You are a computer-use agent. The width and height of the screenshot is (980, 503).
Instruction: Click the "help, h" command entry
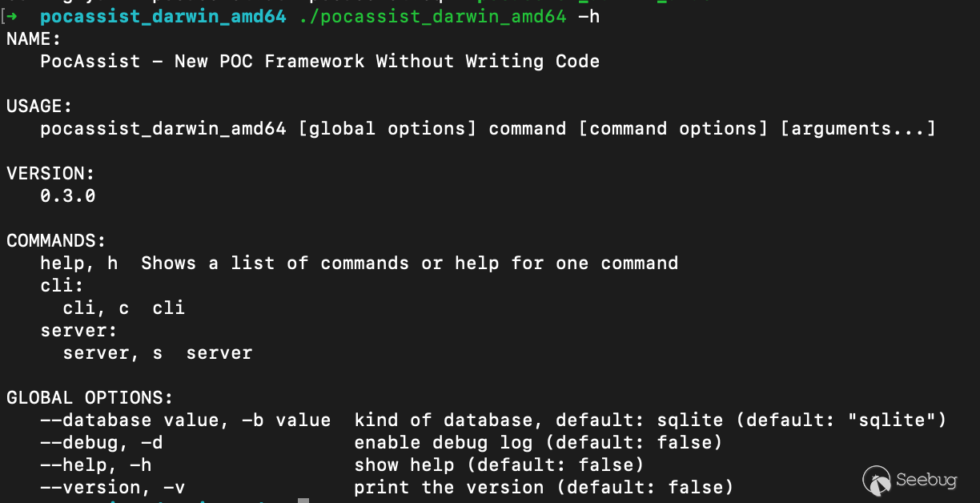78,263
